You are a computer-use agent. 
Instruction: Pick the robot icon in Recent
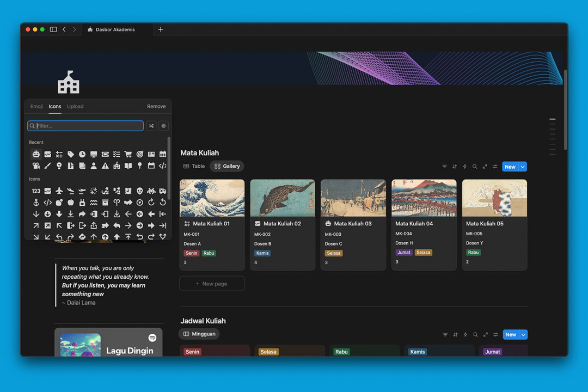click(x=36, y=154)
